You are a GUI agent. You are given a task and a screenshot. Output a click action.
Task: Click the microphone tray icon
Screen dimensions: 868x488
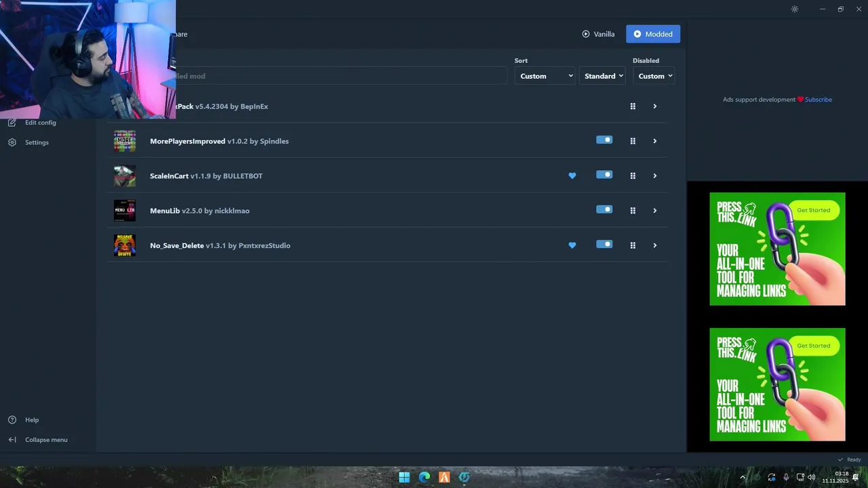point(786,477)
